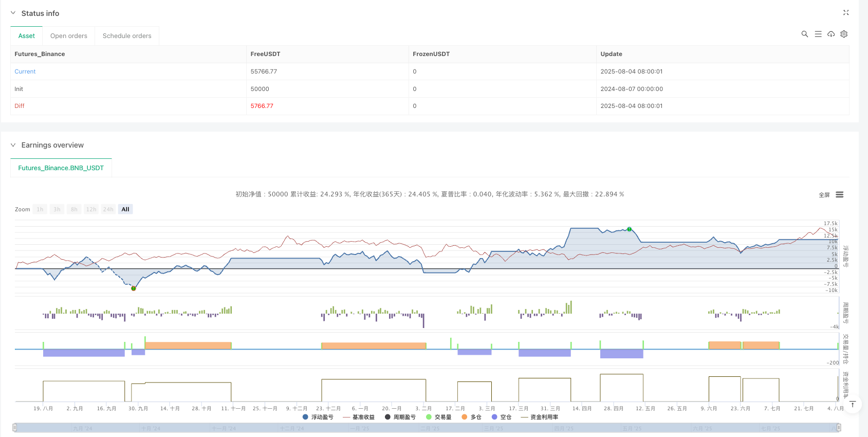The image size is (868, 437).
Task: Open the three-line list view icon
Action: tap(818, 34)
